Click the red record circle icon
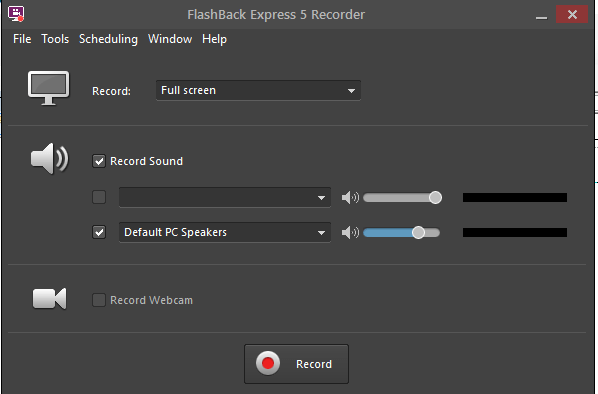 pos(268,363)
